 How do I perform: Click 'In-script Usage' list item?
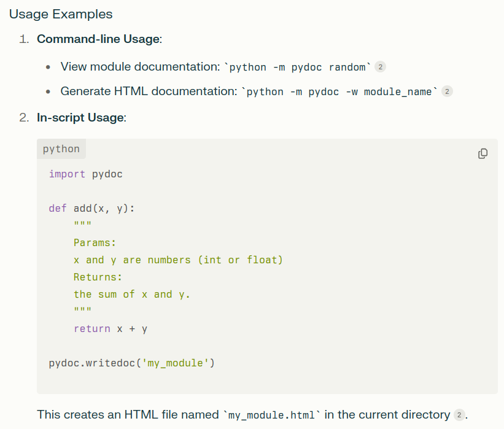pyautogui.click(x=82, y=118)
